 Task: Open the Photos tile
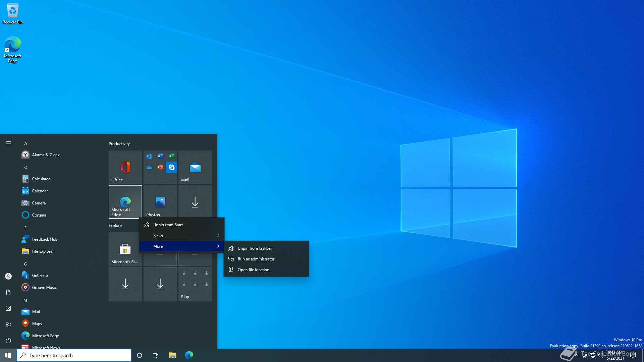(x=160, y=202)
